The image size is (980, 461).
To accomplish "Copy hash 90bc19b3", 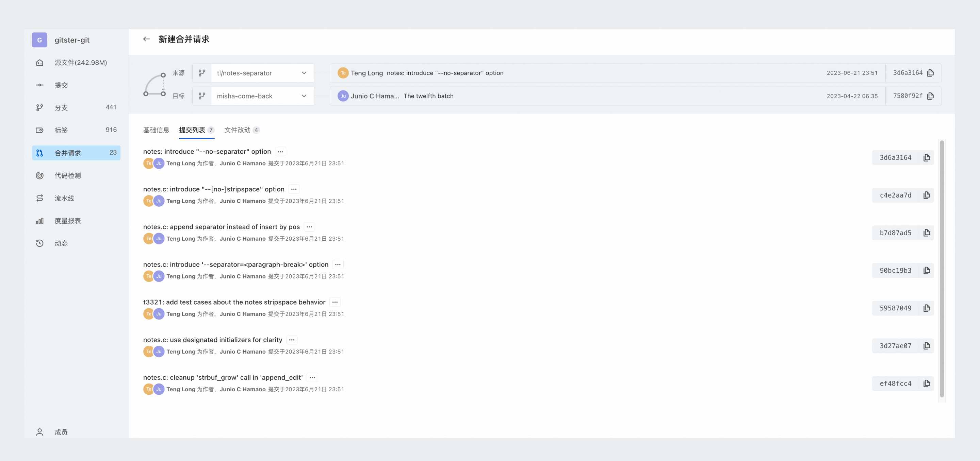I will coord(927,270).
